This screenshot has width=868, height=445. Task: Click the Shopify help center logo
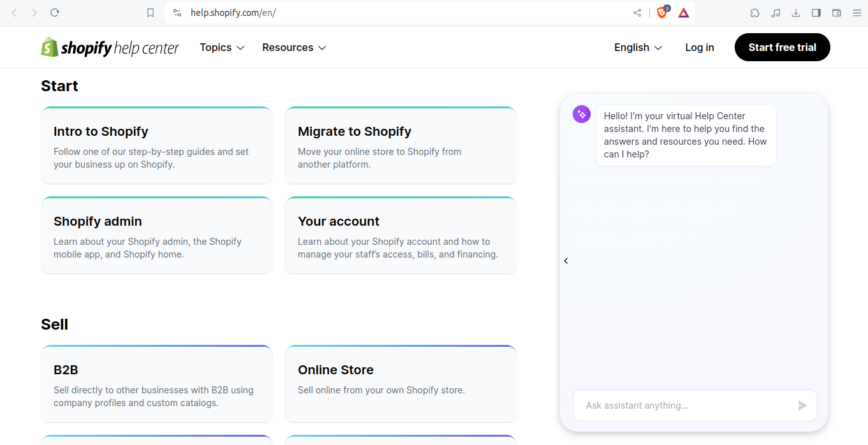(110, 47)
